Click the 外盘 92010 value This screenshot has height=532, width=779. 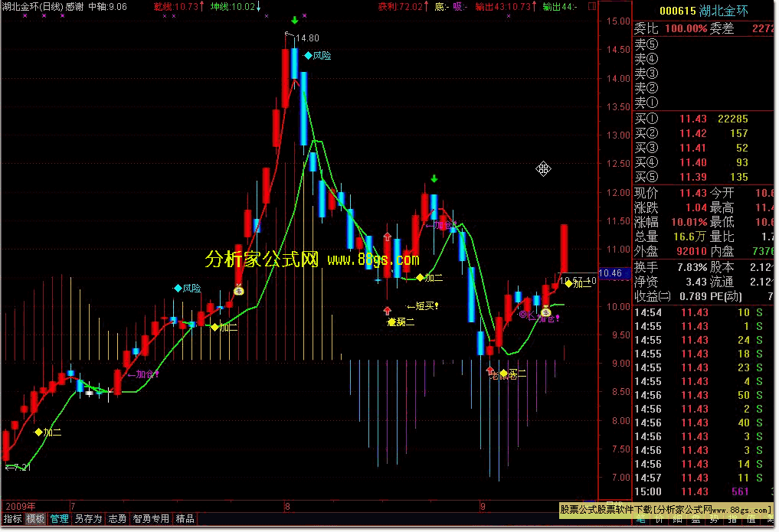pos(692,251)
